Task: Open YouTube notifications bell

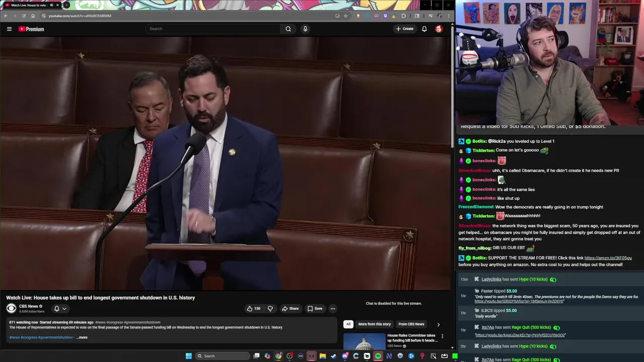Action: coord(424,29)
